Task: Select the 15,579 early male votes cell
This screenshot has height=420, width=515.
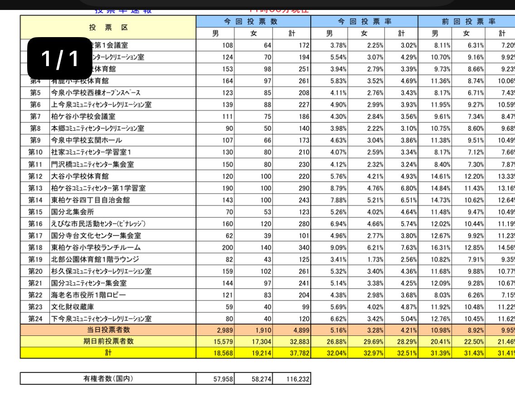Action: (216, 341)
